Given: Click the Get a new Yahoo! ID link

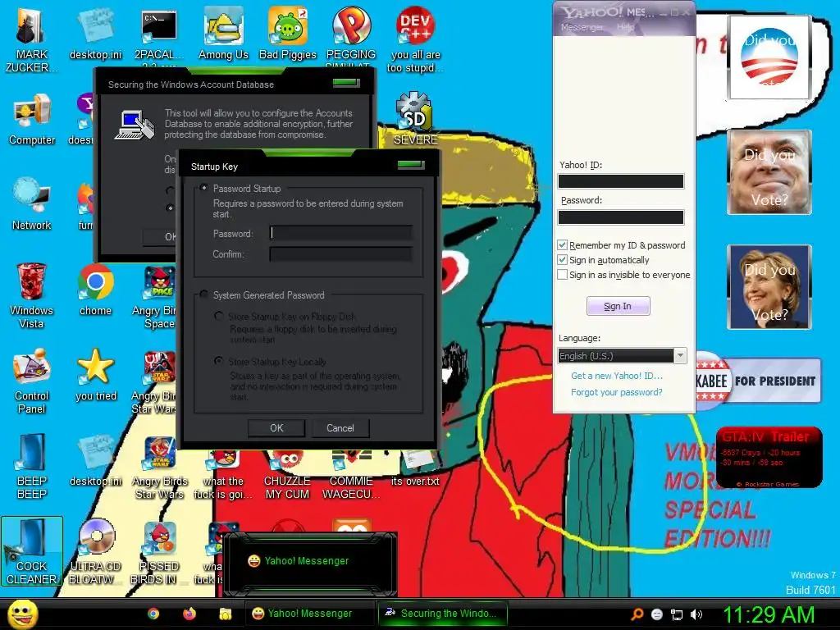Looking at the screenshot, I should pyautogui.click(x=617, y=376).
